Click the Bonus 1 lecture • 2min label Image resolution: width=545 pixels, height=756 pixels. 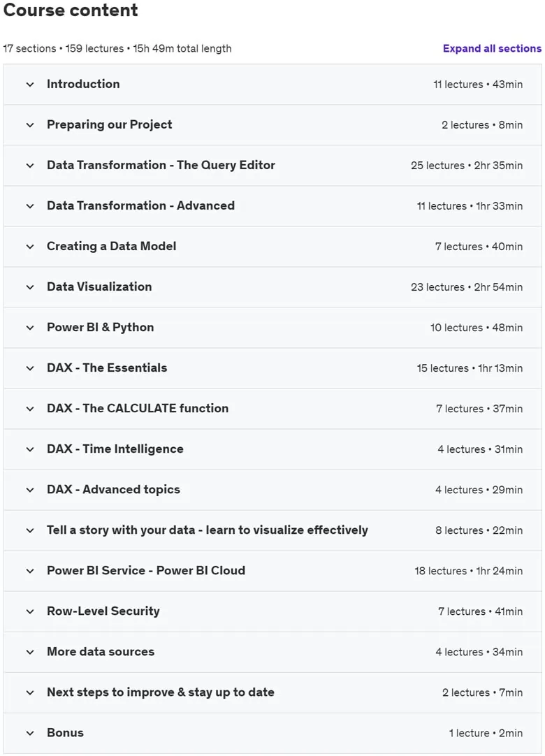click(x=486, y=733)
